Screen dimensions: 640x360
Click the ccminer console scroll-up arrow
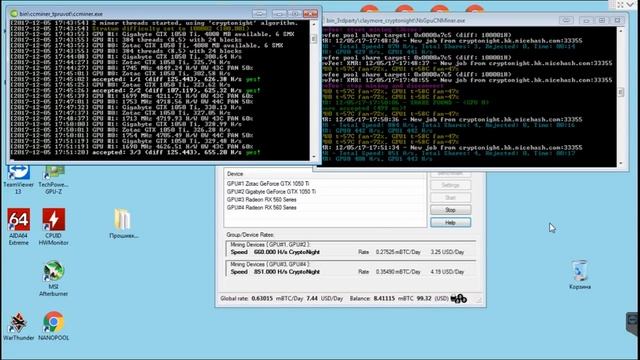[x=313, y=24]
